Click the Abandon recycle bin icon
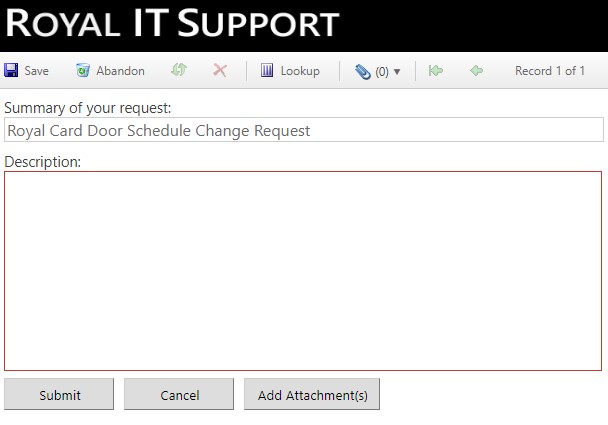Viewport: 608px width, 425px height. click(x=83, y=71)
